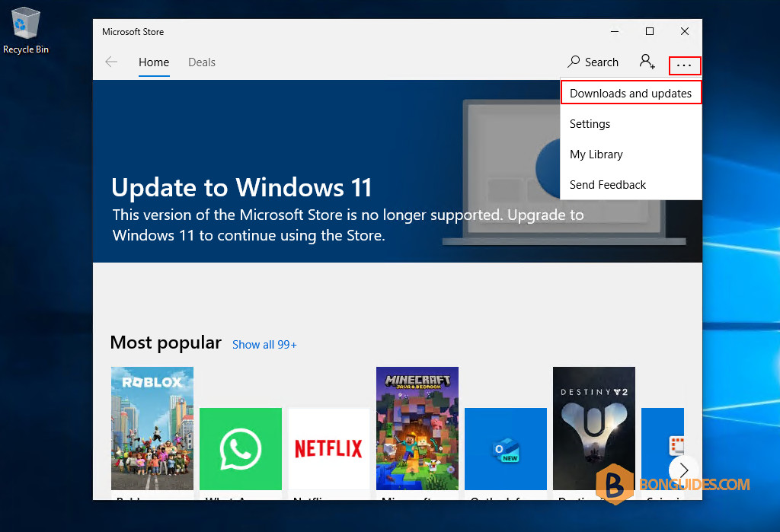Image resolution: width=780 pixels, height=532 pixels.
Task: Open the WhatsApp app tile
Action: [241, 449]
